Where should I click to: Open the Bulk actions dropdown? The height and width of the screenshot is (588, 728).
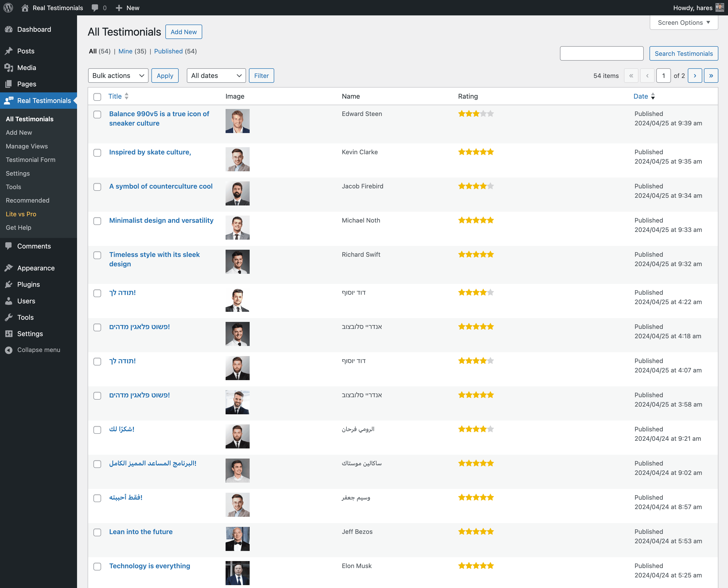(118, 76)
